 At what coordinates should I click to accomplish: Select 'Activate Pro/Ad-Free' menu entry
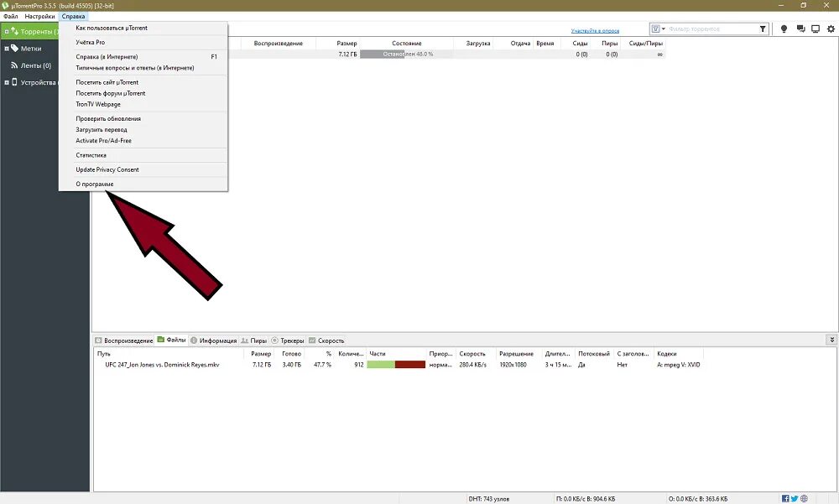[x=143, y=141]
